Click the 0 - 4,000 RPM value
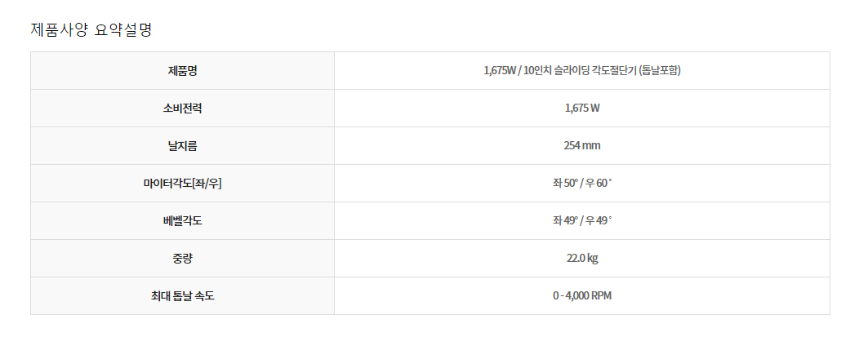 (582, 296)
